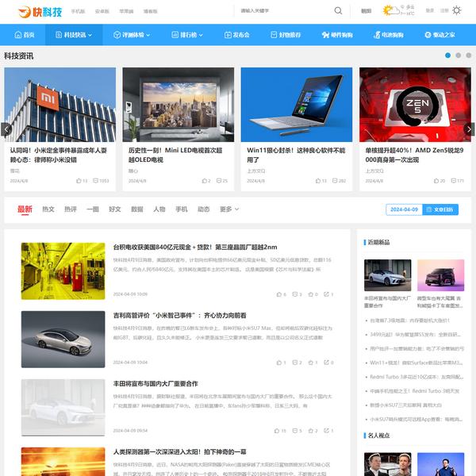The width and height of the screenshot is (476, 476).
Task: Expand the 排行榜 nav dropdown
Action: point(187,35)
